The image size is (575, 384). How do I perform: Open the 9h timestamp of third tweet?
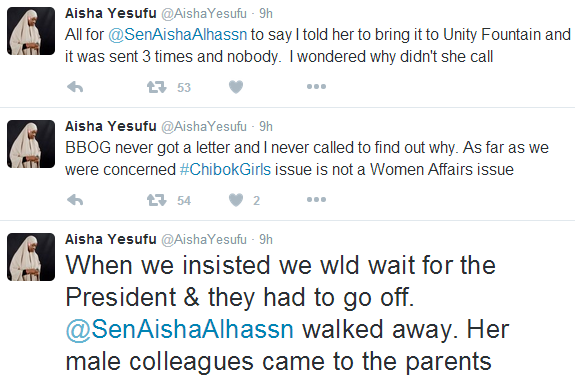(266, 239)
